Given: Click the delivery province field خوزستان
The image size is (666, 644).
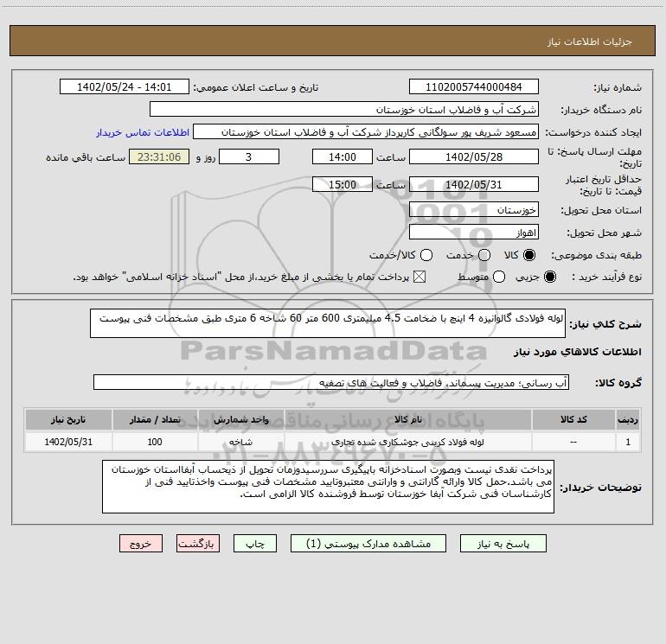Looking at the screenshot, I should (474, 209).
